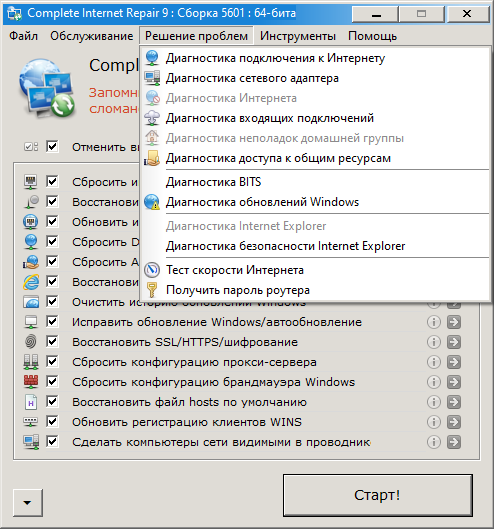Uncheck the Отменить select-all checkbox at top
This screenshot has height=529, width=494.
click(x=52, y=146)
